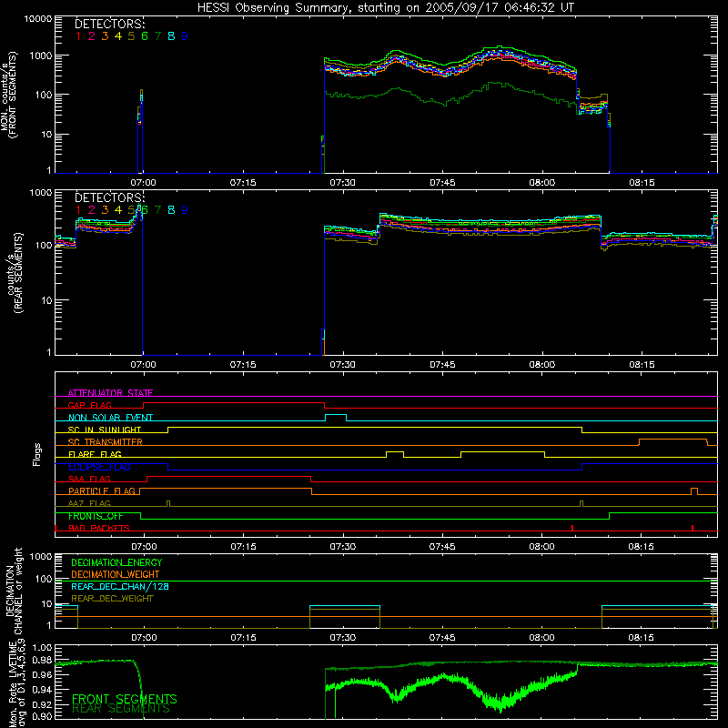
Task: Select dark green detector 7 in rear segments legend
Action: [157, 210]
